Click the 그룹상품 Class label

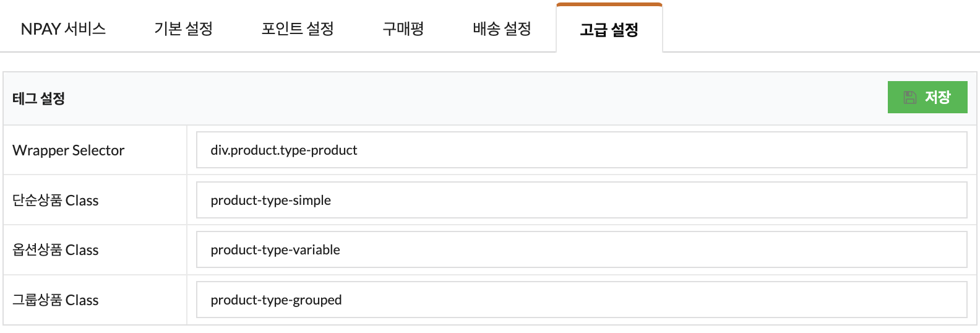pyautogui.click(x=56, y=300)
